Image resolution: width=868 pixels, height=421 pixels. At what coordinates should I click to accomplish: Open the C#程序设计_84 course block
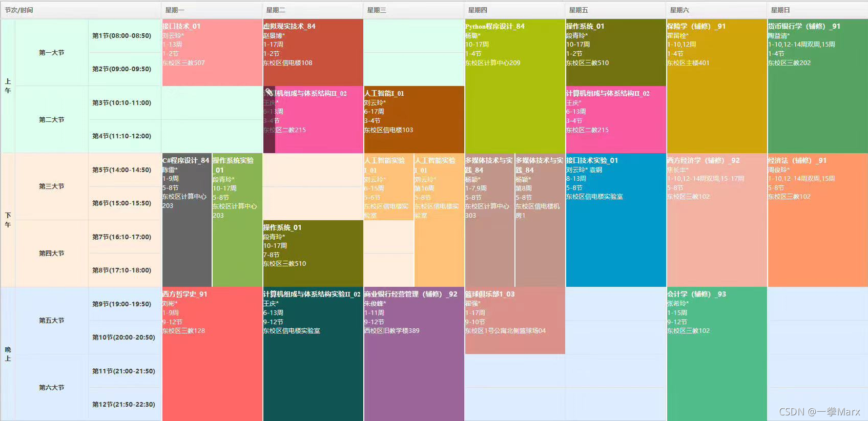click(x=187, y=220)
